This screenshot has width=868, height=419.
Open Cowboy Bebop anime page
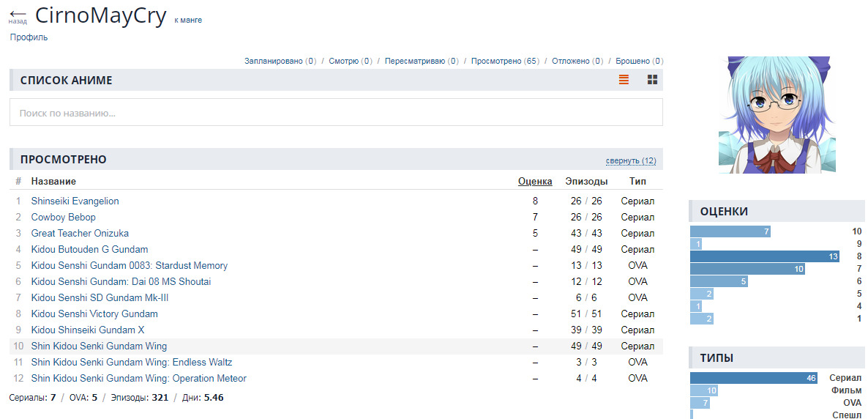(63, 217)
